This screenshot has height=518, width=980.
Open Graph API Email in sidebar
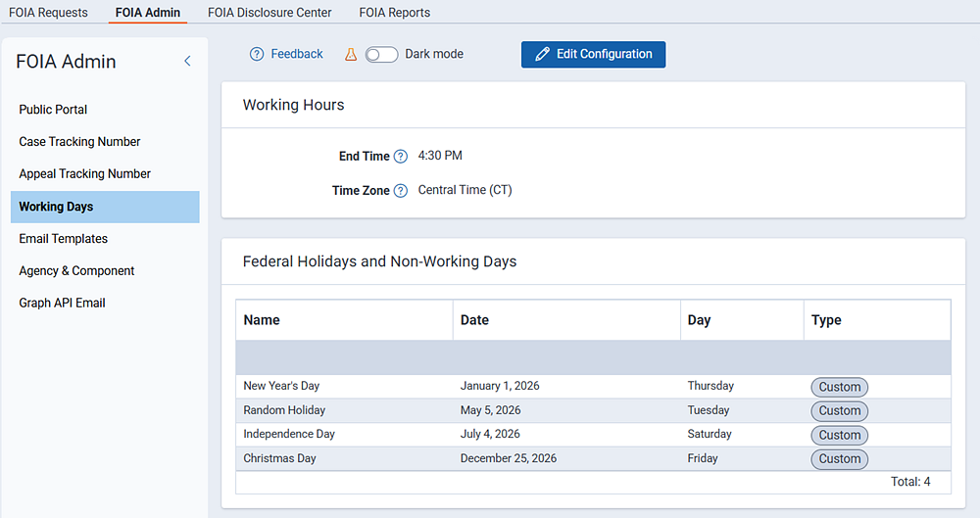105,303
